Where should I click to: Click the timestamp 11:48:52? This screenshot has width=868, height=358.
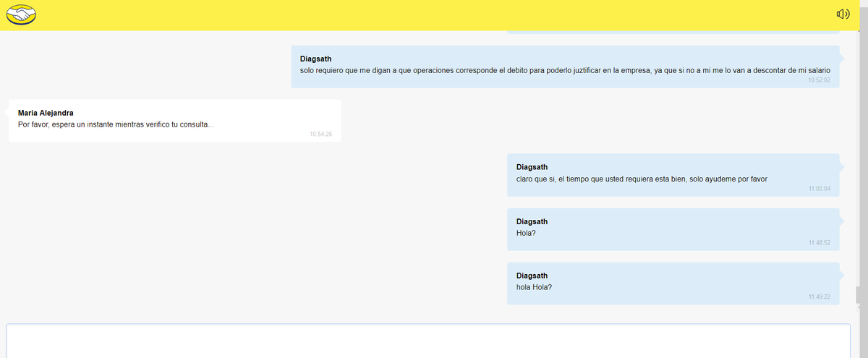coord(819,243)
